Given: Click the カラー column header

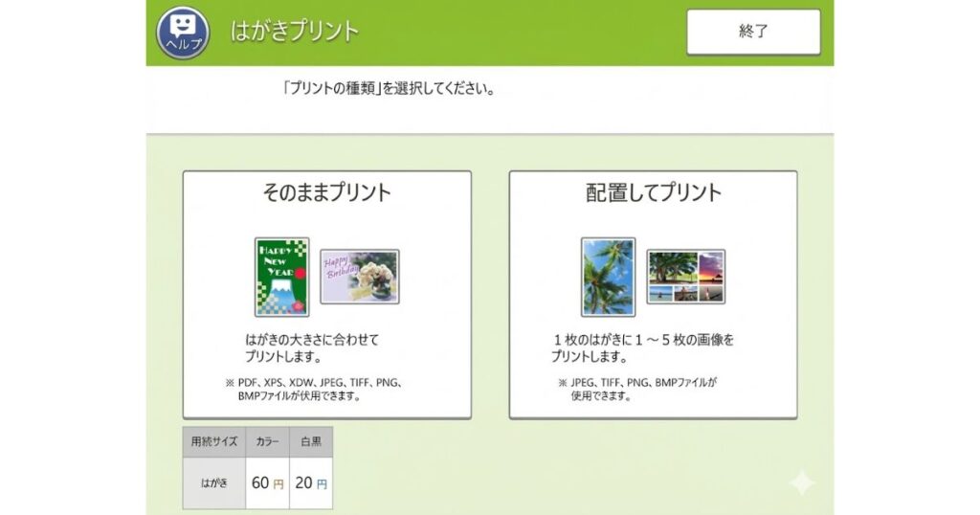Looking at the screenshot, I should [x=267, y=442].
